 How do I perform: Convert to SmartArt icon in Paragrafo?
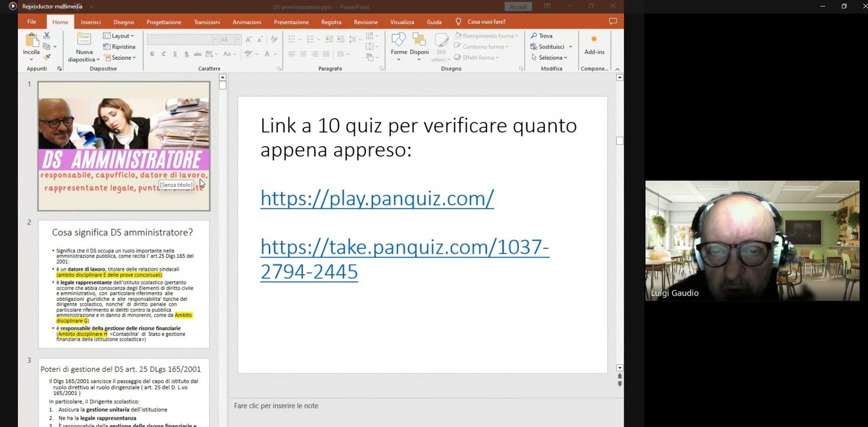click(370, 57)
